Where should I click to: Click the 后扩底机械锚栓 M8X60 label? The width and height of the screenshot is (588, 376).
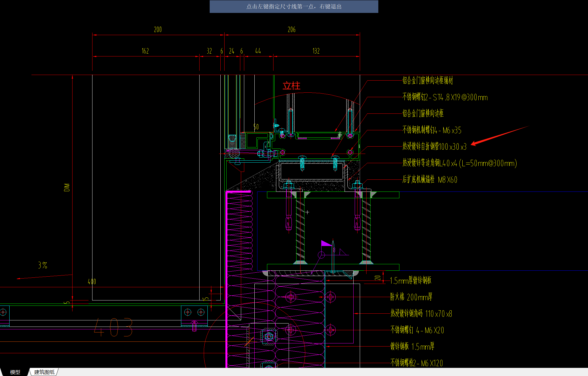pos(430,179)
